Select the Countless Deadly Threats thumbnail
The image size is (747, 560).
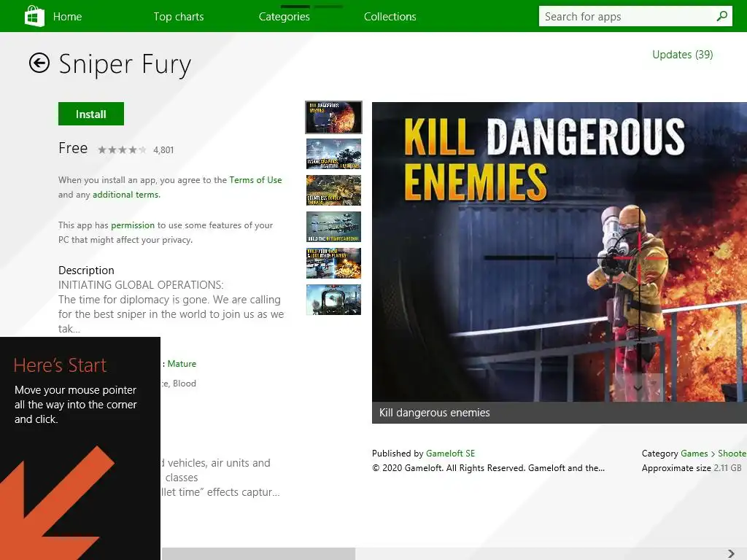(333, 190)
